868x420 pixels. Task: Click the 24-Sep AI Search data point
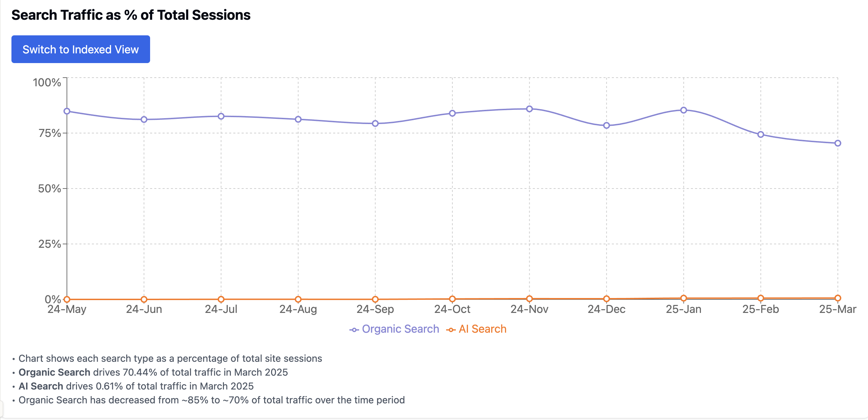click(374, 298)
